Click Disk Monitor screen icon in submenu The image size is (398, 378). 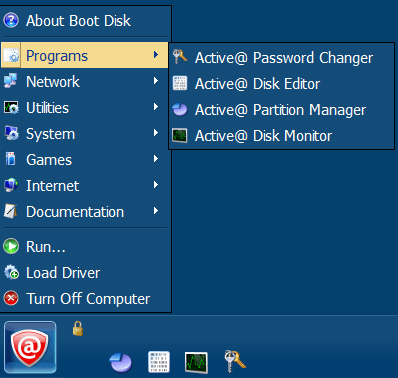[180, 136]
